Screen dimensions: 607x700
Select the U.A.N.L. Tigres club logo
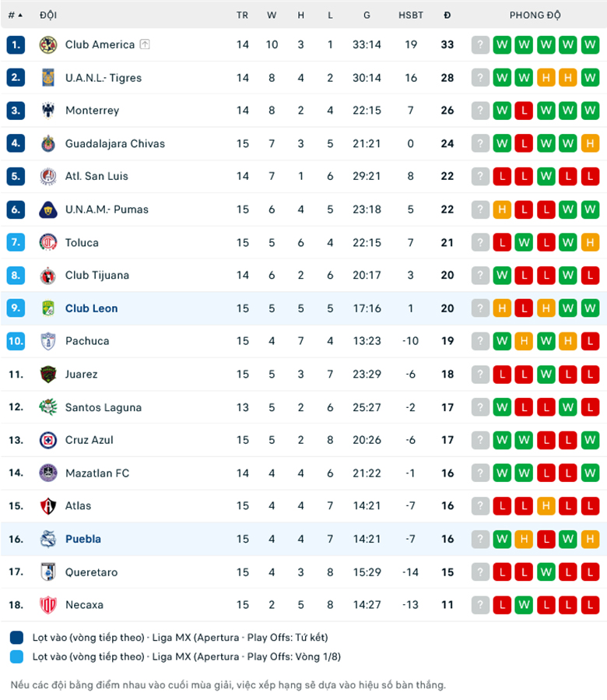[47, 77]
